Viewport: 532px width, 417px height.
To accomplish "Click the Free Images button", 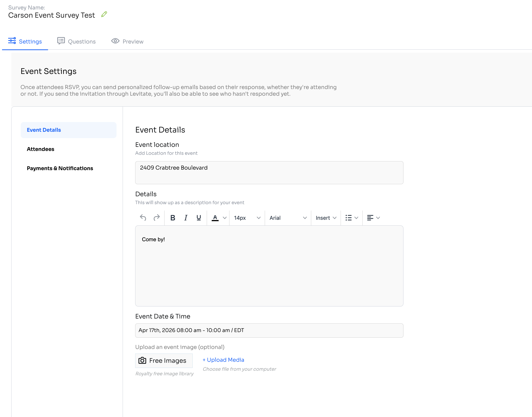I will point(164,360).
